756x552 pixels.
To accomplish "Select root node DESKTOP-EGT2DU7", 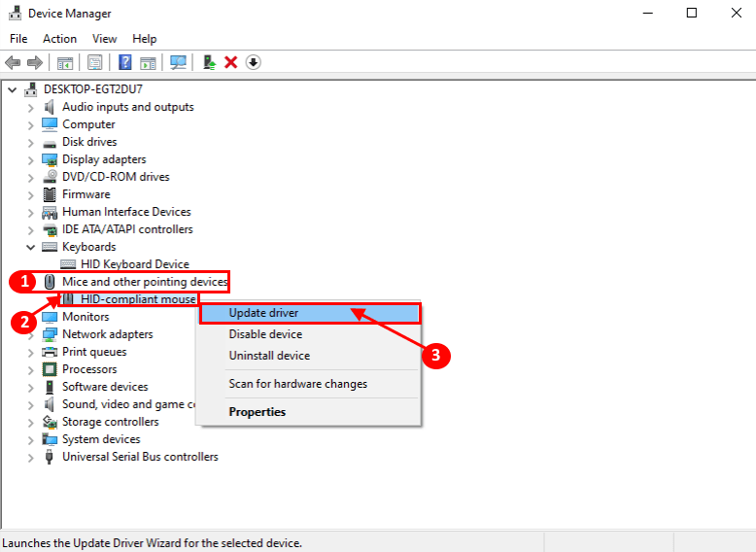I will click(92, 89).
